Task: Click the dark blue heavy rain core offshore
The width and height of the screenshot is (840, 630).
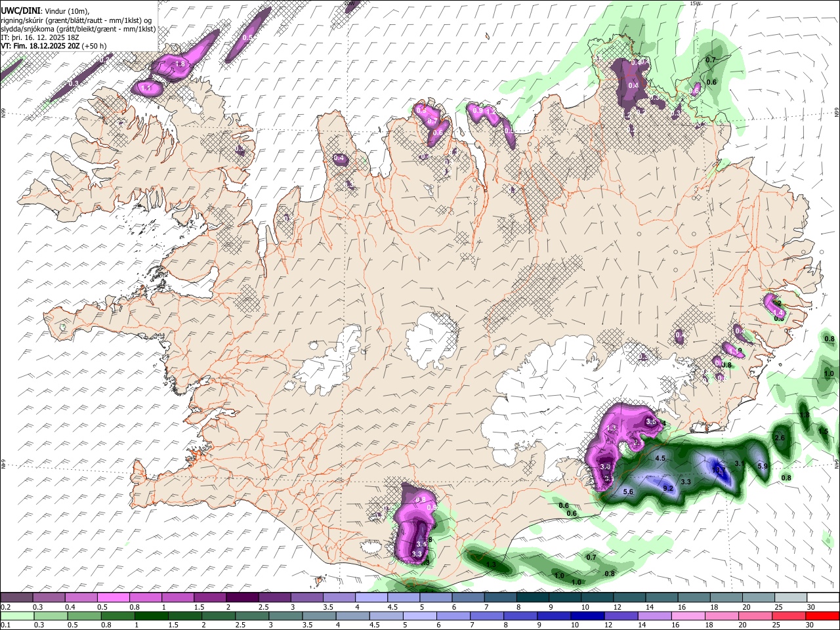Action: pyautogui.click(x=719, y=470)
